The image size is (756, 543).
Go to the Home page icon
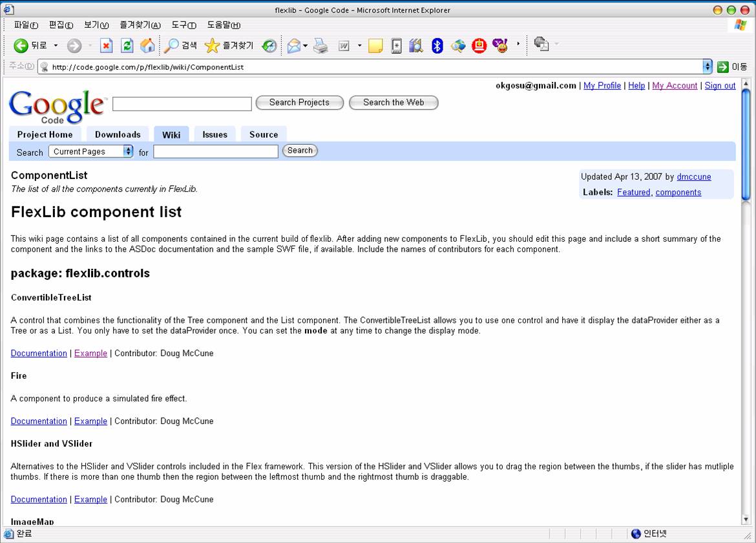pos(147,46)
